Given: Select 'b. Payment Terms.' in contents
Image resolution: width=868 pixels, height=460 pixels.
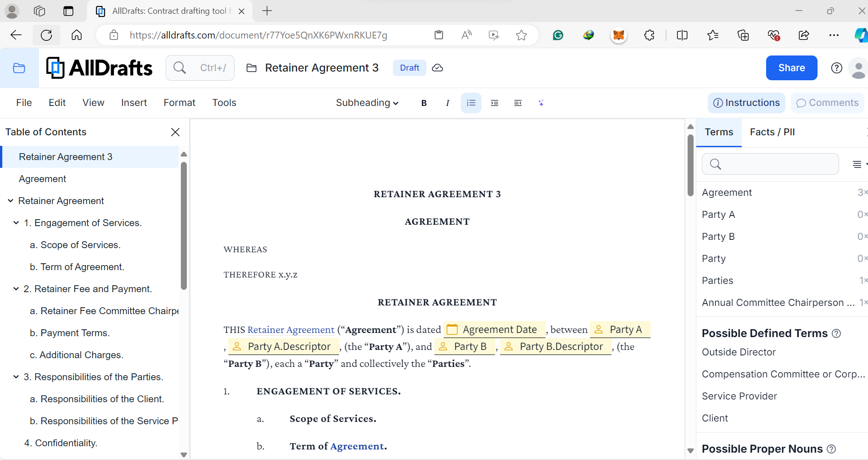Looking at the screenshot, I should [x=70, y=333].
